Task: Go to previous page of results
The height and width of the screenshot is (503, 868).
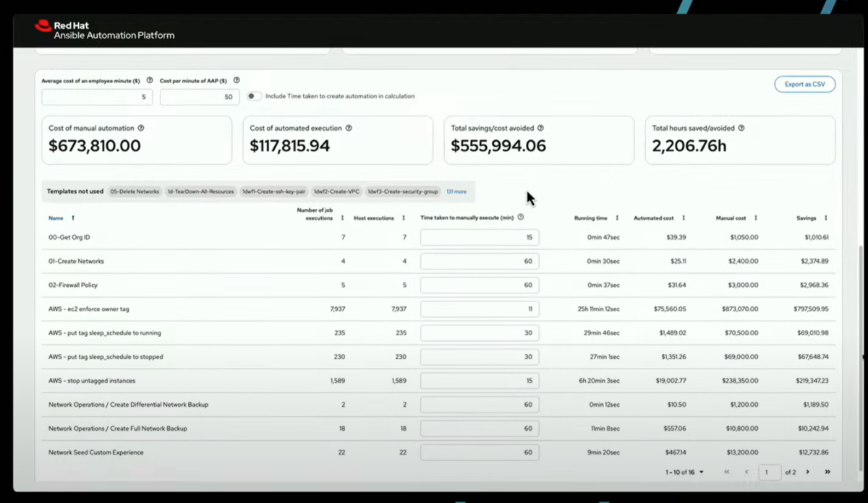Action: tap(746, 472)
